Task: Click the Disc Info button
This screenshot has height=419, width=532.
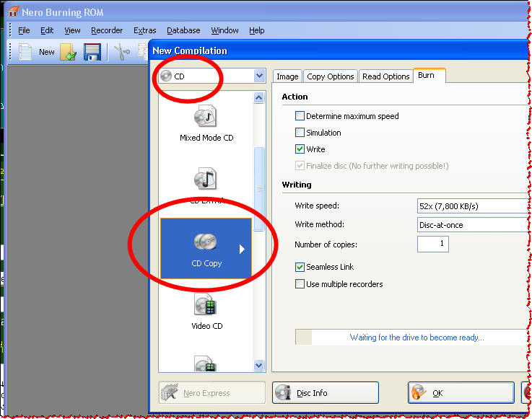Action: (325, 393)
